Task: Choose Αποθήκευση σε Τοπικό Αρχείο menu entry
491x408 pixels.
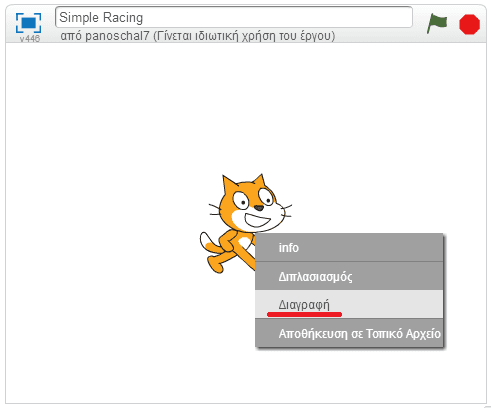Action: click(349, 333)
